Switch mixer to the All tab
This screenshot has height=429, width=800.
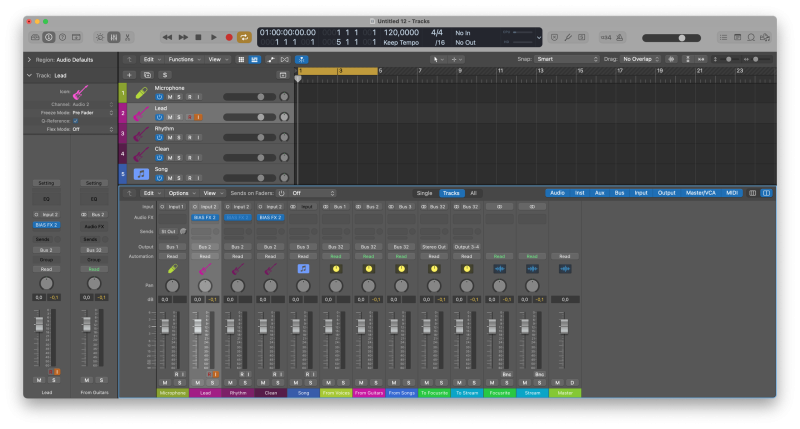[473, 193]
